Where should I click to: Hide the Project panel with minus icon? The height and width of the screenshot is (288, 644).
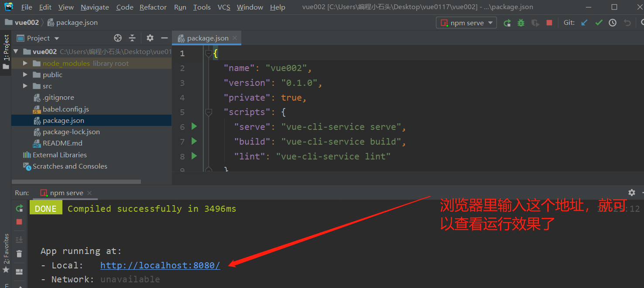coord(164,38)
